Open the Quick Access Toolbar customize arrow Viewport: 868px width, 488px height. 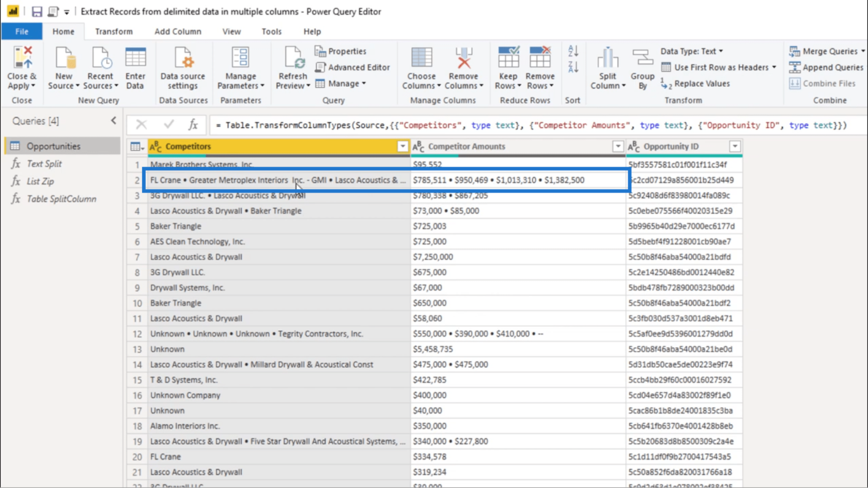[67, 12]
